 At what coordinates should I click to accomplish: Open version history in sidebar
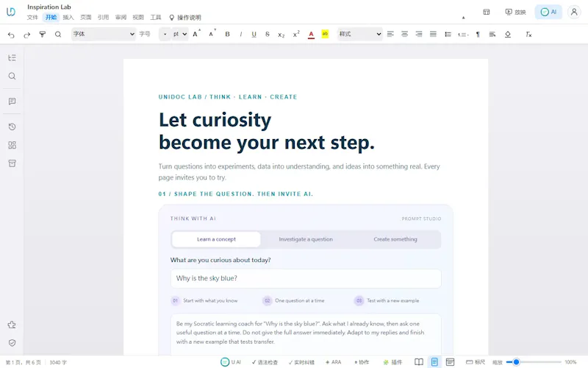pyautogui.click(x=12, y=127)
